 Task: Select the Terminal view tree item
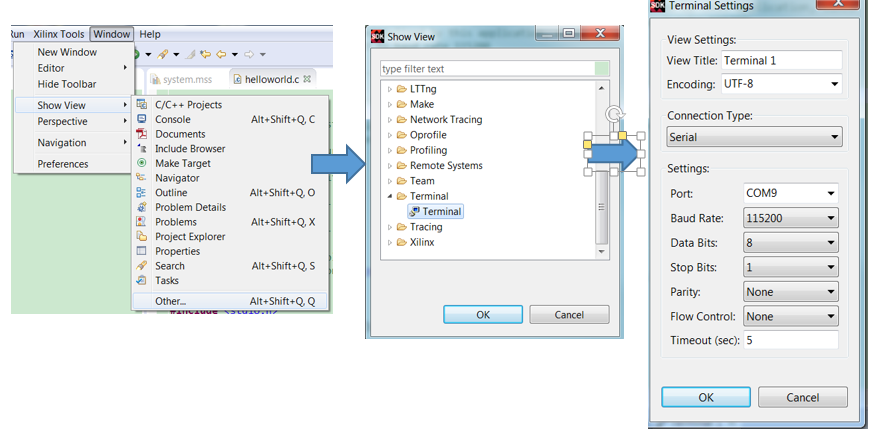coord(436,211)
